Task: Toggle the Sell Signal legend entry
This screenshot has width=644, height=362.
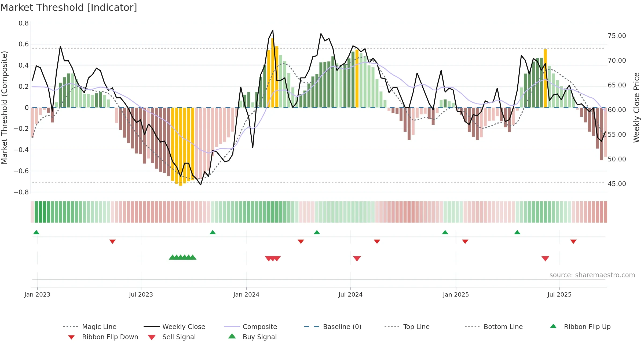Action: (172, 337)
